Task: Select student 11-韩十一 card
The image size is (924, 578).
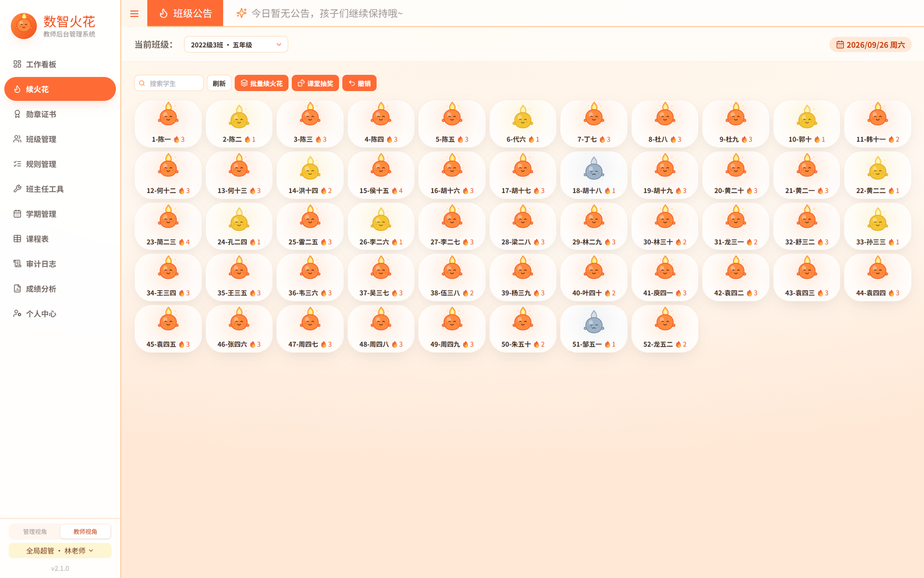Action: click(x=878, y=124)
